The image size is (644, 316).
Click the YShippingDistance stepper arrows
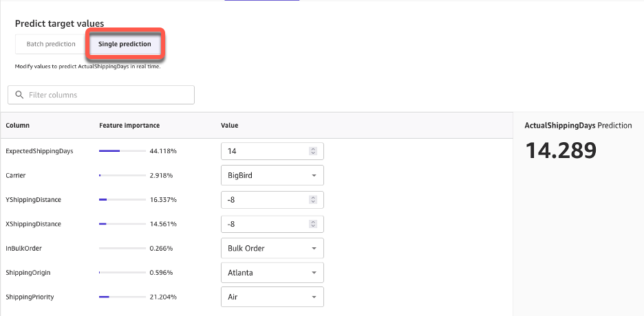click(x=313, y=200)
